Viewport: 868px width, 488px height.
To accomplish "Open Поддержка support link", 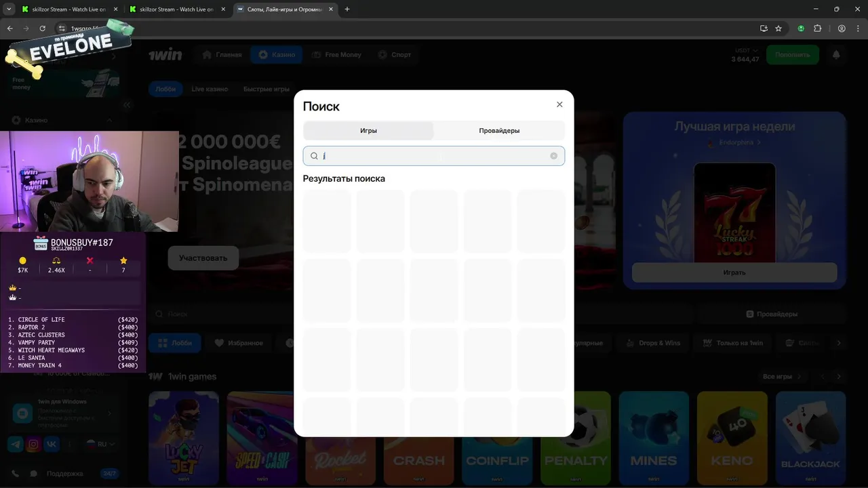I will [x=65, y=474].
